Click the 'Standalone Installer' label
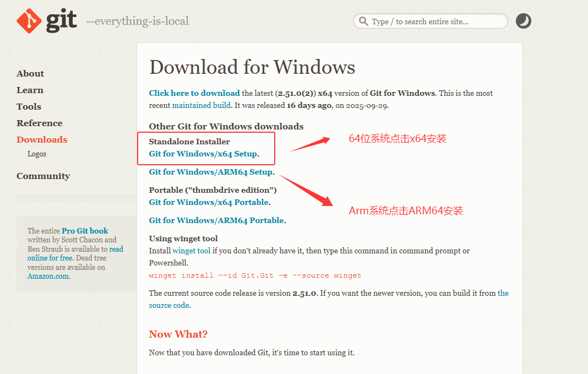Image resolution: width=588 pixels, height=374 pixels. 189,142
